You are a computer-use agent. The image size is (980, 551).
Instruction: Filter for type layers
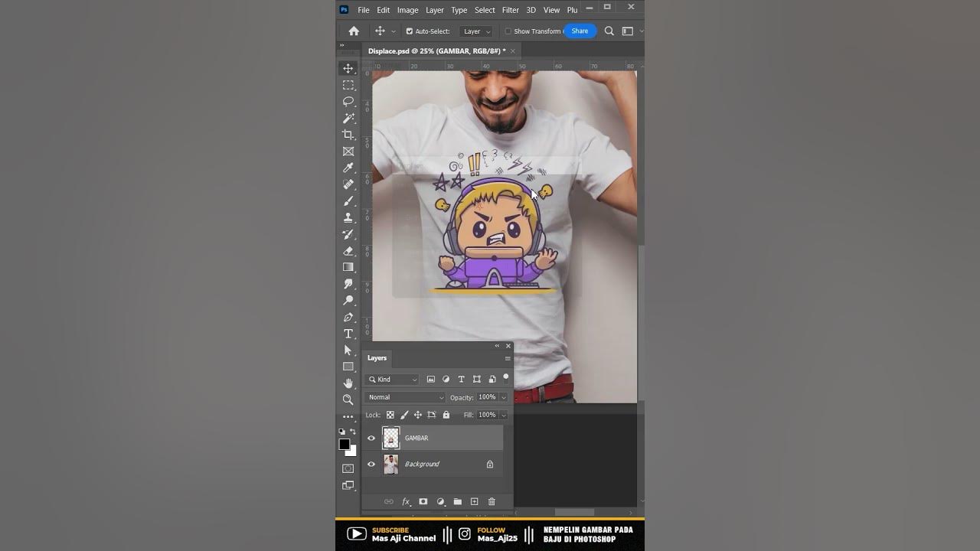(x=461, y=380)
